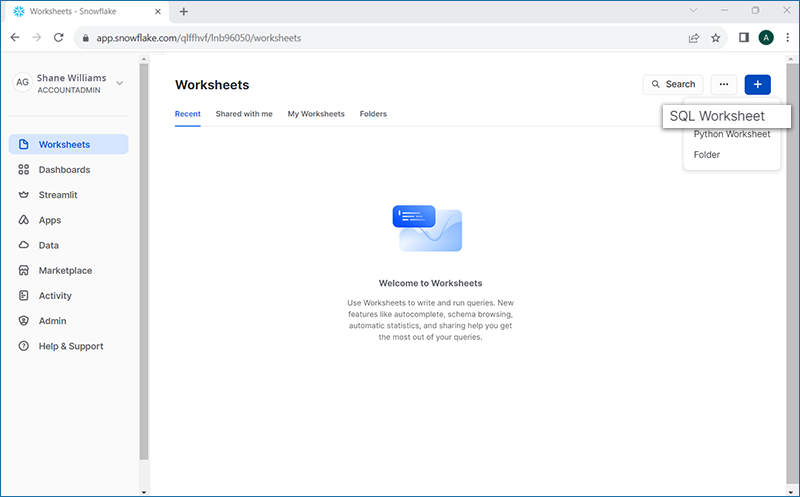Click the Marketplace storefront icon
The width and height of the screenshot is (800, 497).
(23, 270)
